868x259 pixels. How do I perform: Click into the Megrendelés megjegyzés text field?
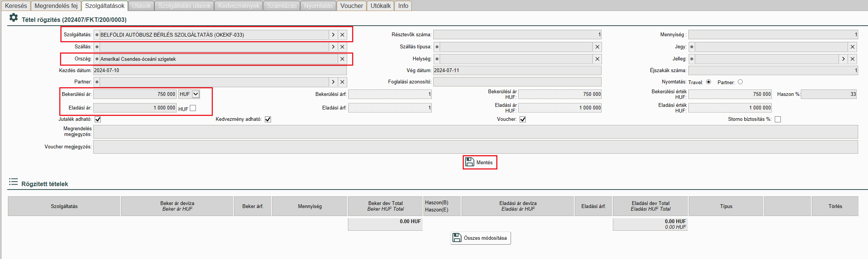coord(475,132)
